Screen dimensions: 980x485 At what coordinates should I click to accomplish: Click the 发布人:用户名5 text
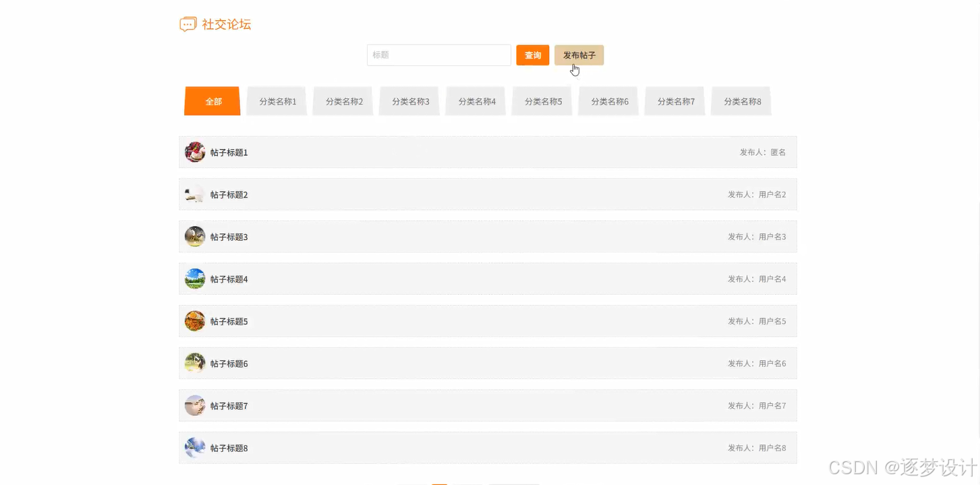point(757,321)
